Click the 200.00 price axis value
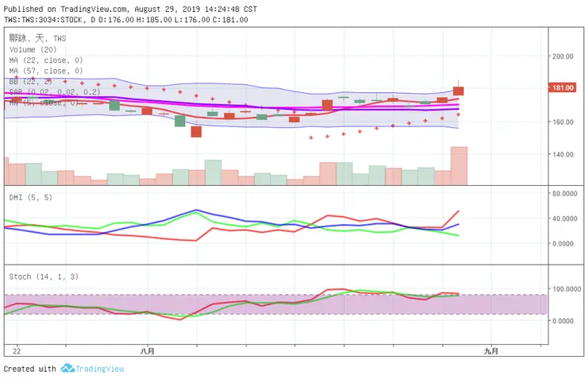Screen dimensions: 588x379 point(563,56)
